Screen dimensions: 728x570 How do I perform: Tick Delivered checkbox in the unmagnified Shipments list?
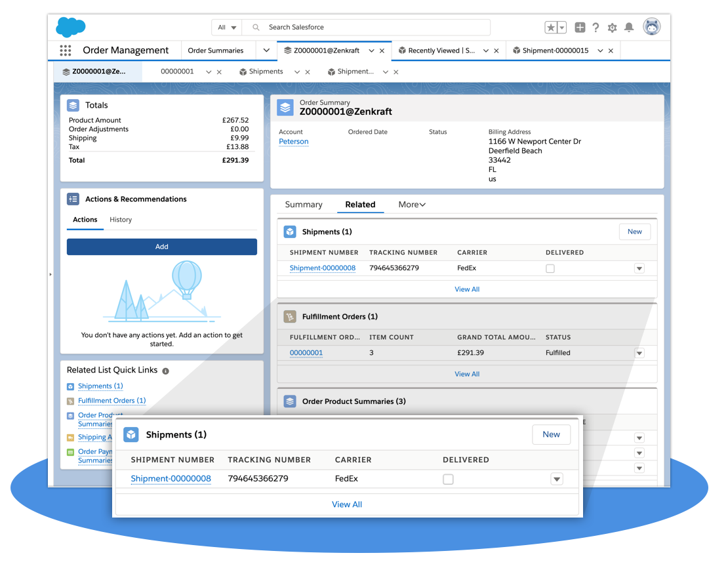[550, 268]
